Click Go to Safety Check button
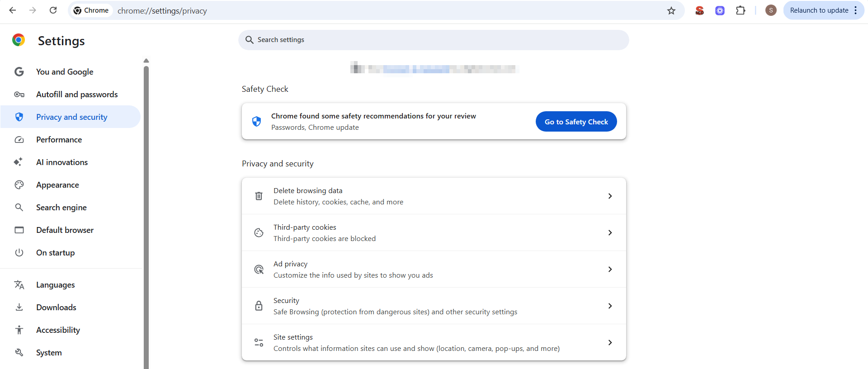The width and height of the screenshot is (868, 369). [x=576, y=122]
